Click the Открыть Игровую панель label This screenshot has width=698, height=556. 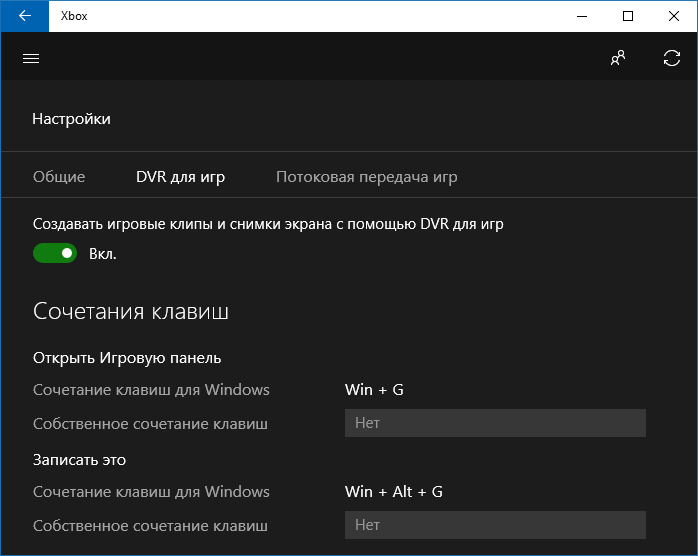point(127,358)
